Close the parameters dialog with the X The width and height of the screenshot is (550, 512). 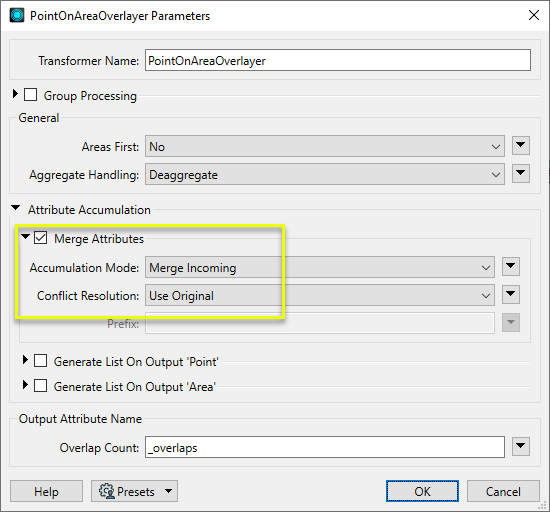(x=534, y=15)
